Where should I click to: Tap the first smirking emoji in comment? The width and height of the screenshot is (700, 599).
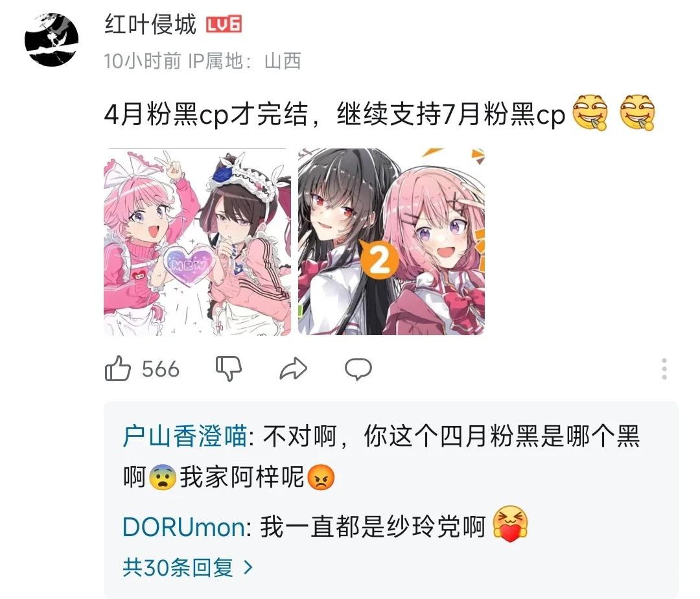590,113
